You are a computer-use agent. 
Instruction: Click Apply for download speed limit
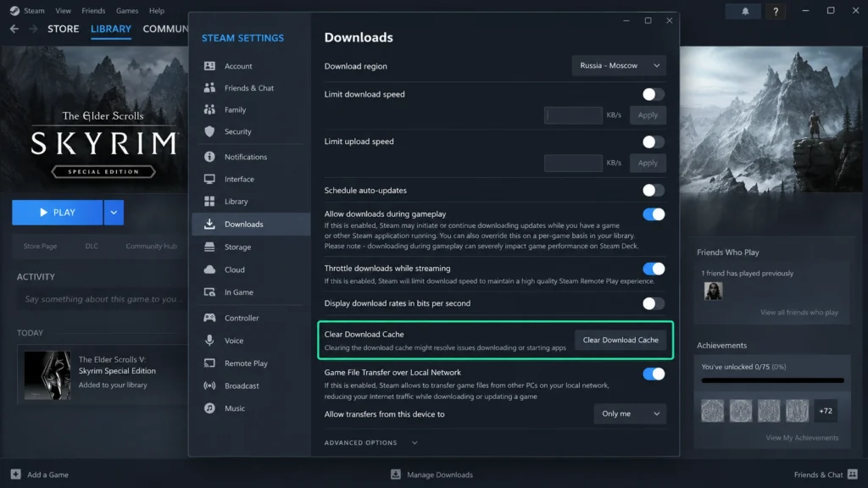(x=648, y=115)
